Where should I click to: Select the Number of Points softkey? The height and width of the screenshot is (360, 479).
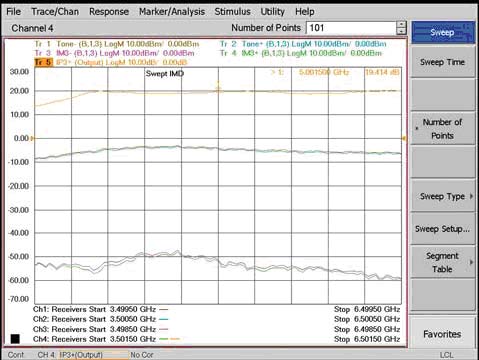tap(443, 129)
